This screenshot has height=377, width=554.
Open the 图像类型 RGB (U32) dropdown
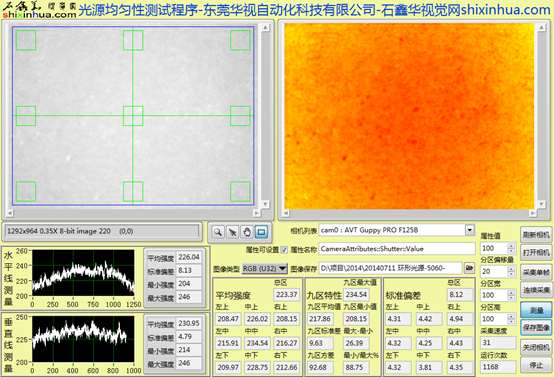tap(265, 269)
